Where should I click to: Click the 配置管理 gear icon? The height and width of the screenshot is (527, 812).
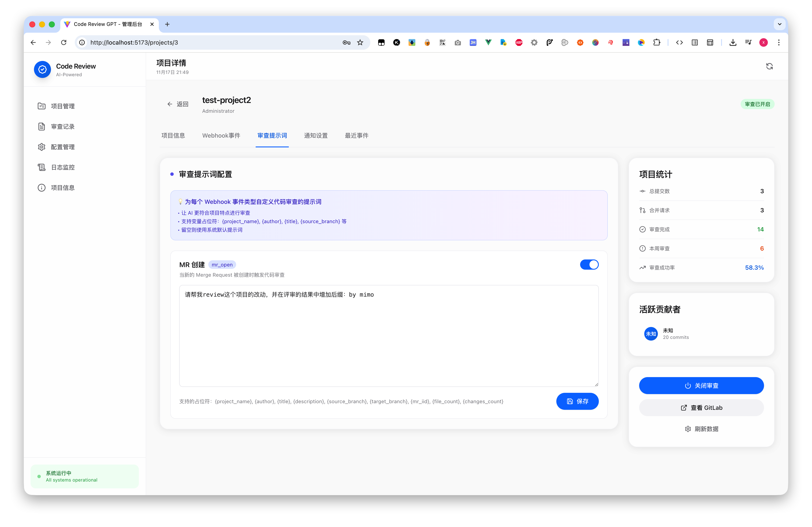42,147
